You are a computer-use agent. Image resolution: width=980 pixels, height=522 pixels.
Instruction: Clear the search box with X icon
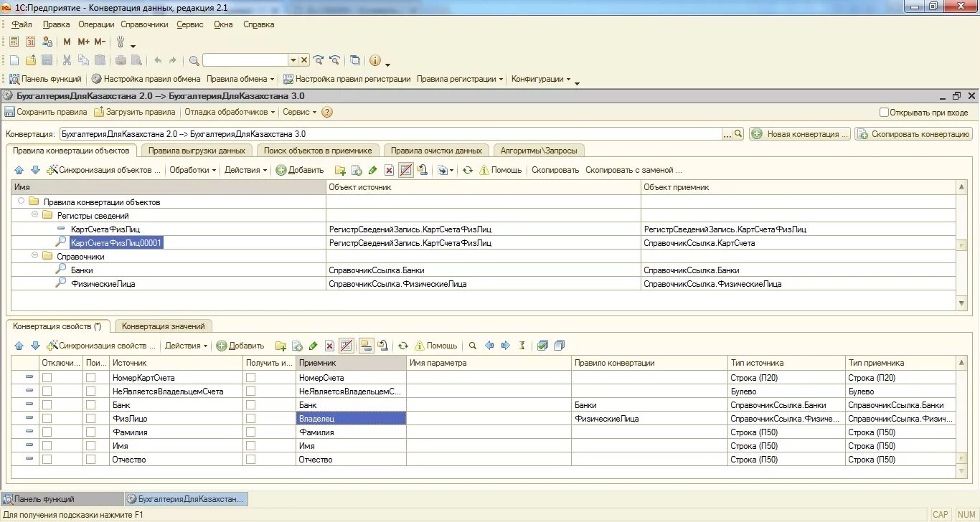[x=304, y=60]
